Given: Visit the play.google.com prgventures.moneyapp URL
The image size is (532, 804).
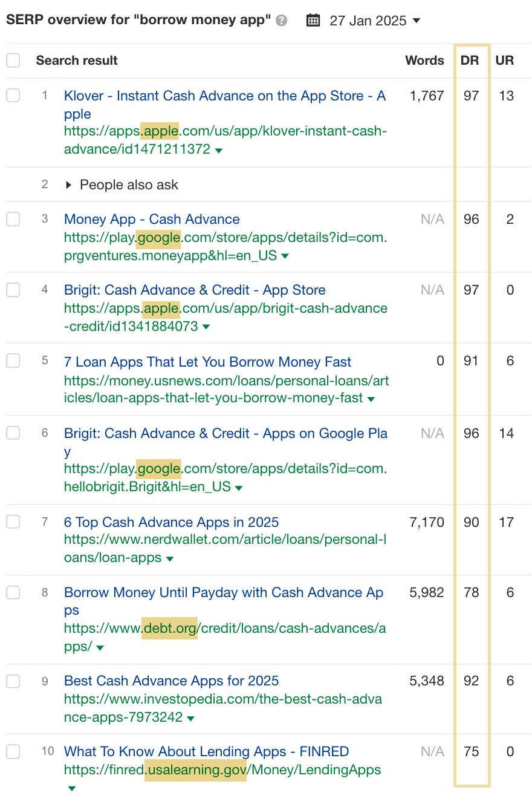Looking at the screenshot, I should coord(225,246).
